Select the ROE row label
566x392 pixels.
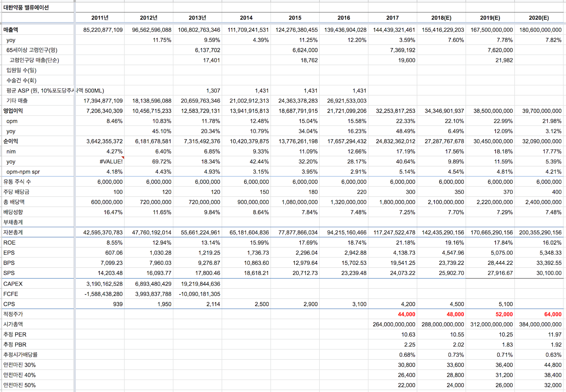(10, 243)
